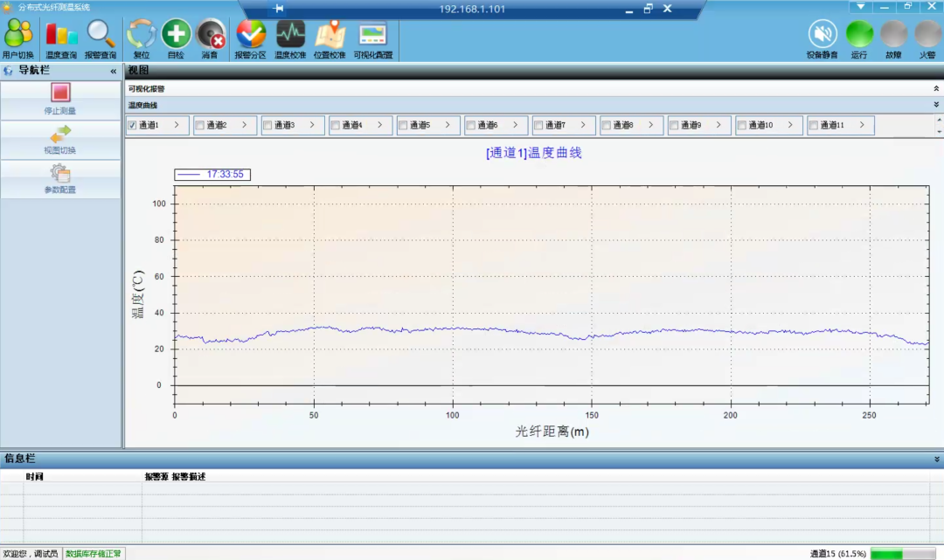Click the pin icon in remote bar

coord(278,9)
